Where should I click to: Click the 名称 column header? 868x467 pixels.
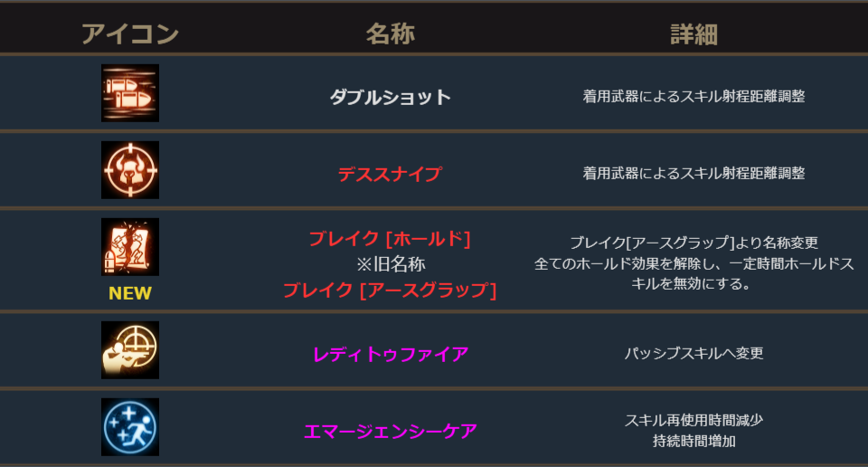(390, 34)
